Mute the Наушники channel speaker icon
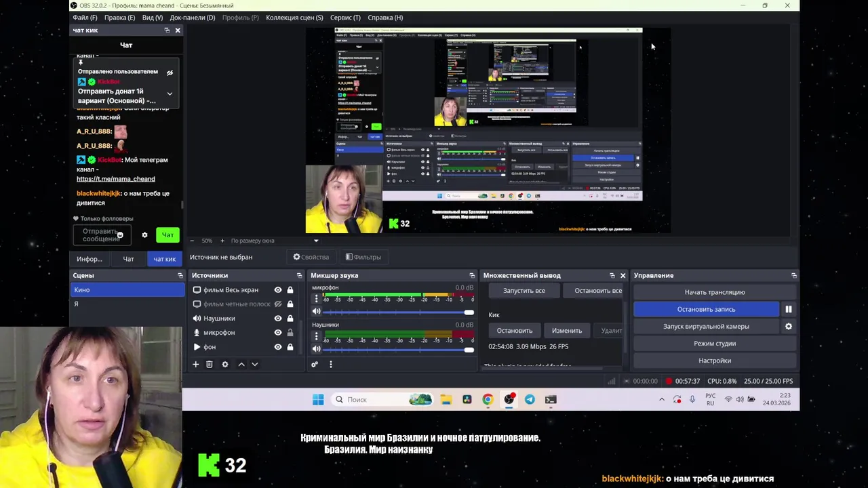The image size is (868, 488). (x=316, y=349)
